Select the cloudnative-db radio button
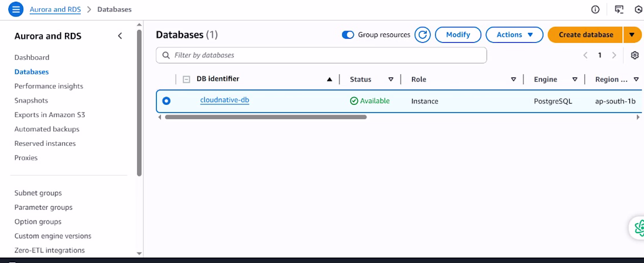 pos(166,101)
